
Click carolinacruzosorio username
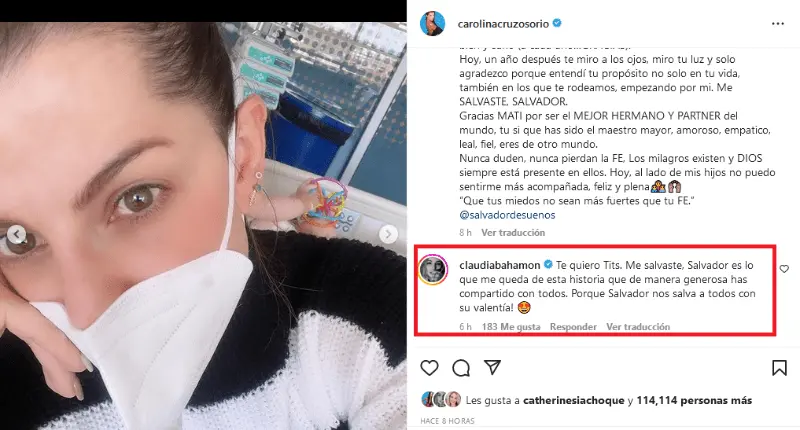coord(503,23)
